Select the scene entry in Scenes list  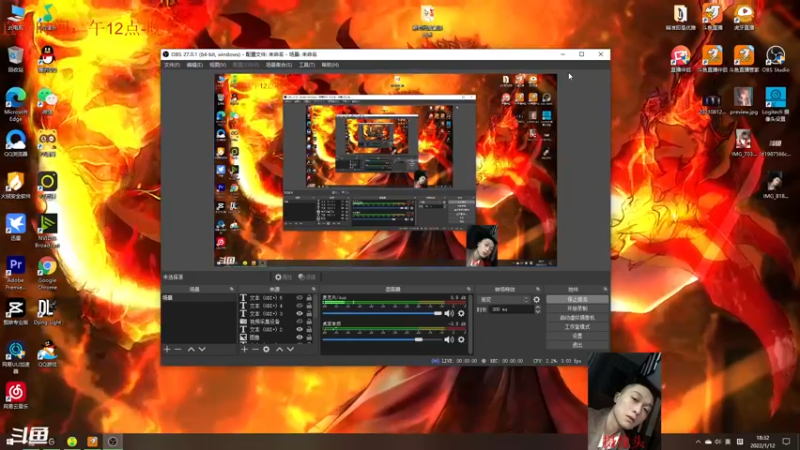(x=198, y=297)
